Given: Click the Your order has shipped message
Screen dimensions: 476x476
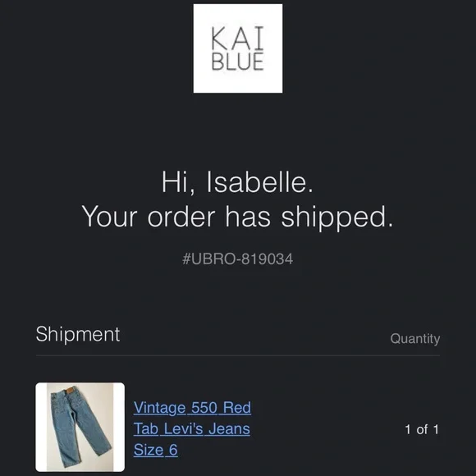Looking at the screenshot, I should click(x=237, y=217).
